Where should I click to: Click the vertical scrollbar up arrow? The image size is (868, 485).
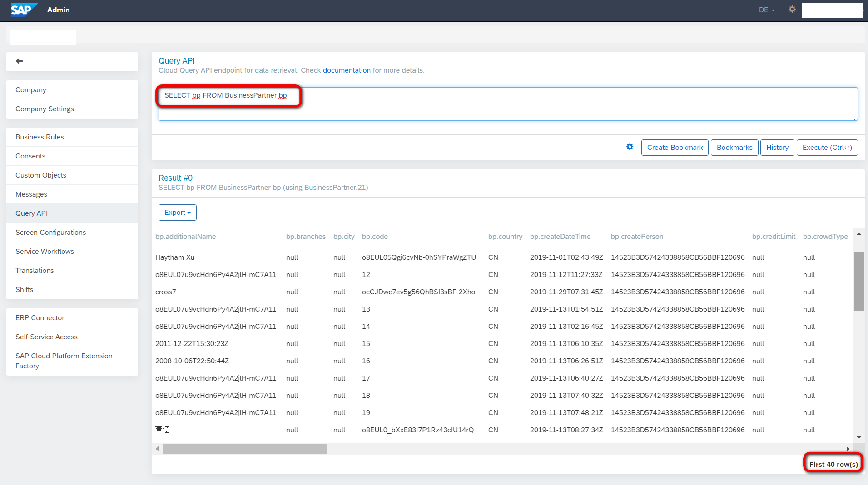859,234
